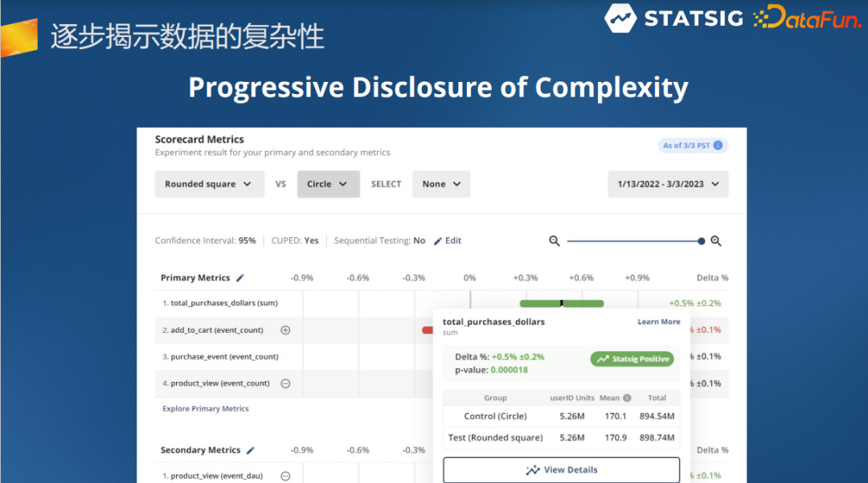Open the None selector dropdown

pos(440,184)
